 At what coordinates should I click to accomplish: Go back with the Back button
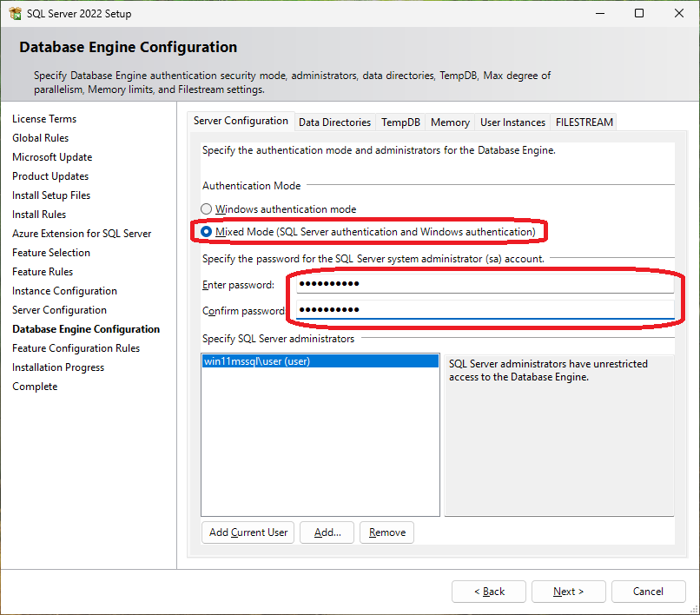(488, 592)
